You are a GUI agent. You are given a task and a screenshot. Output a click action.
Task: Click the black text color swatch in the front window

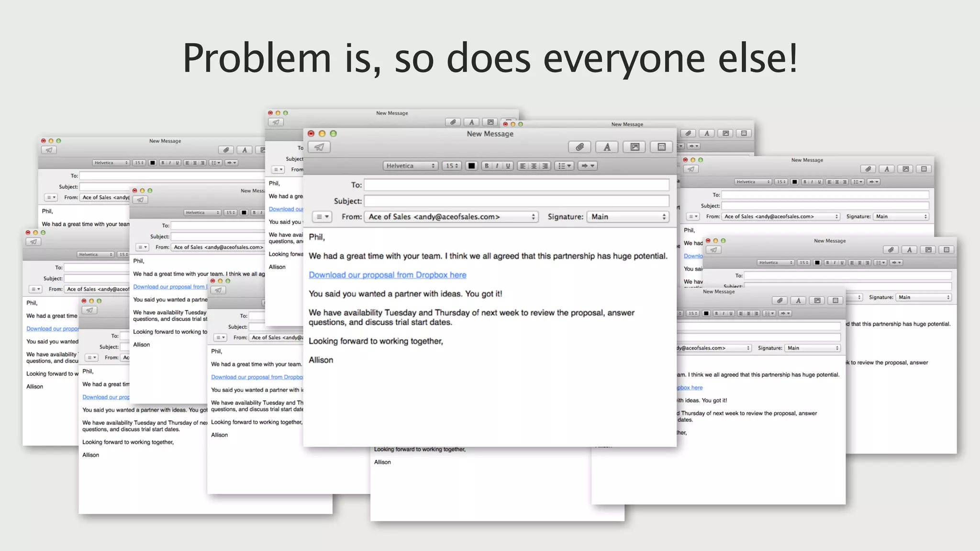(x=471, y=166)
